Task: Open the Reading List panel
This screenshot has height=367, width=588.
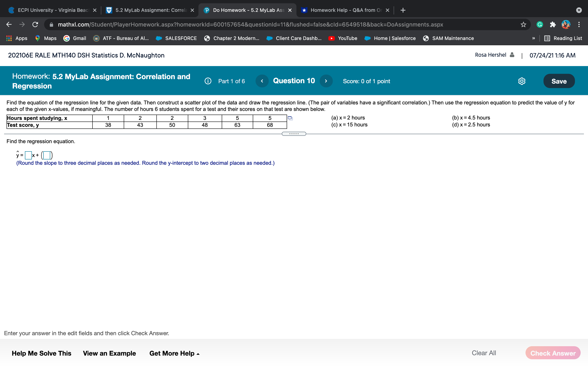Action: click(x=563, y=38)
